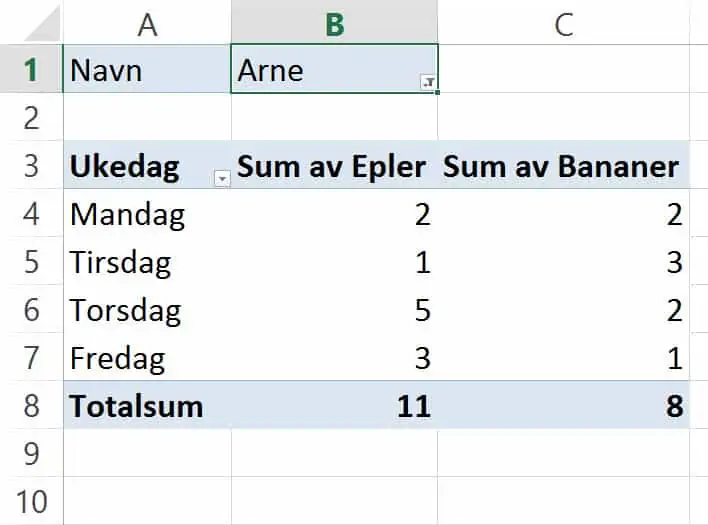Select row 1 header
The width and height of the screenshot is (708, 525).
(31, 69)
